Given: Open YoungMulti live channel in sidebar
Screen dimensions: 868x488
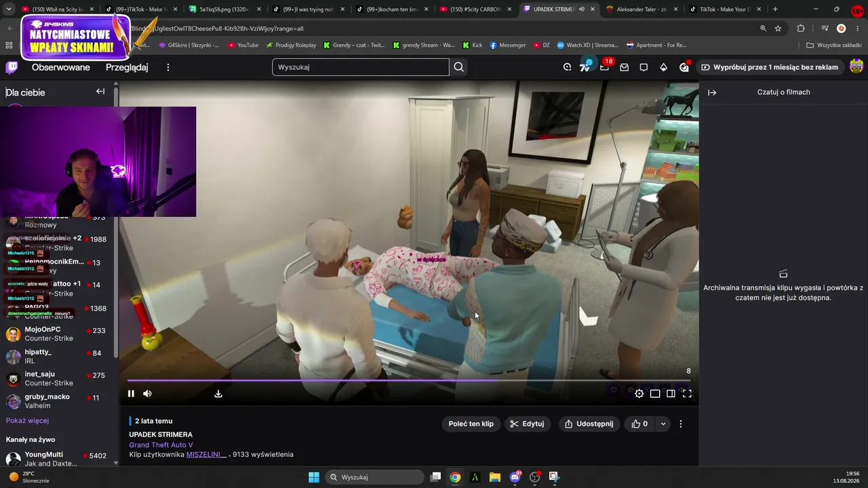Looking at the screenshot, I should 57,459.
